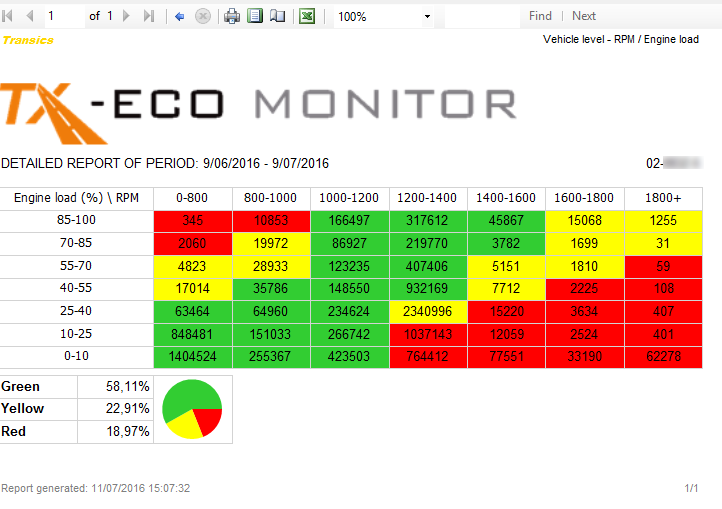The image size is (722, 509).
Task: Open the page setup icon
Action: [x=277, y=16]
